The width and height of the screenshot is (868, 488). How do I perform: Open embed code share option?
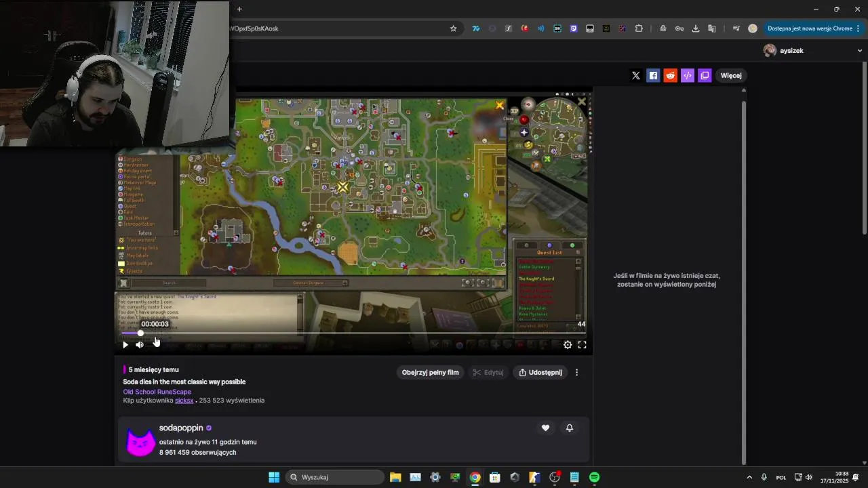[688, 76]
